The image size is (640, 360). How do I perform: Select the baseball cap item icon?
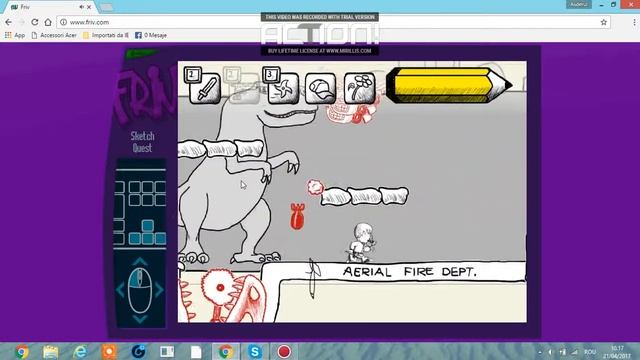[x=320, y=88]
